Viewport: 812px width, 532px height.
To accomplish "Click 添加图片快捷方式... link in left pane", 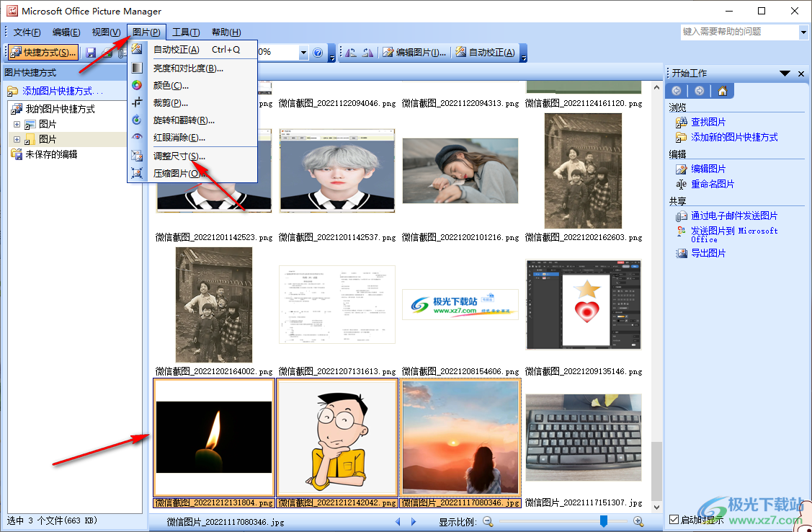I will [63, 91].
